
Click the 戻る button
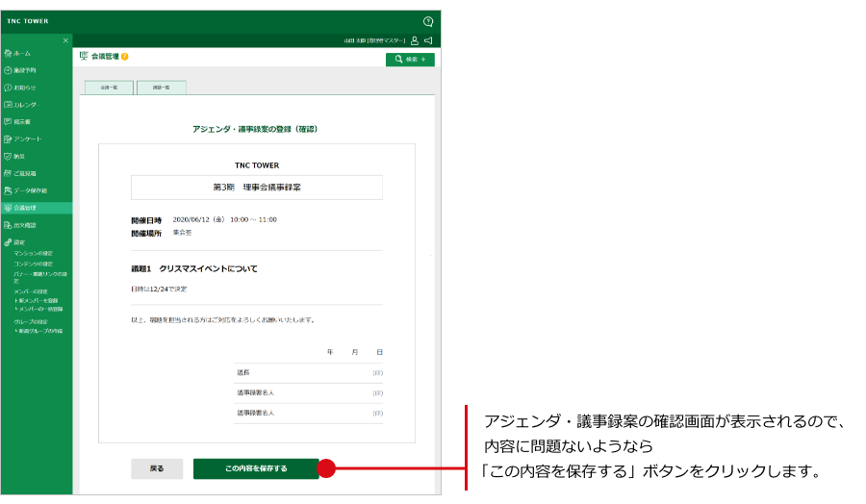pyautogui.click(x=157, y=468)
